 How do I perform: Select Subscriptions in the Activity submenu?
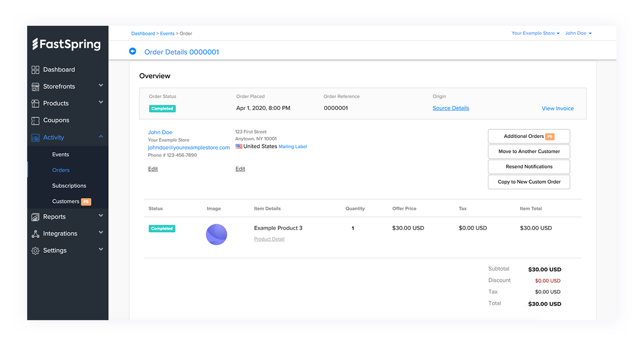tap(69, 186)
